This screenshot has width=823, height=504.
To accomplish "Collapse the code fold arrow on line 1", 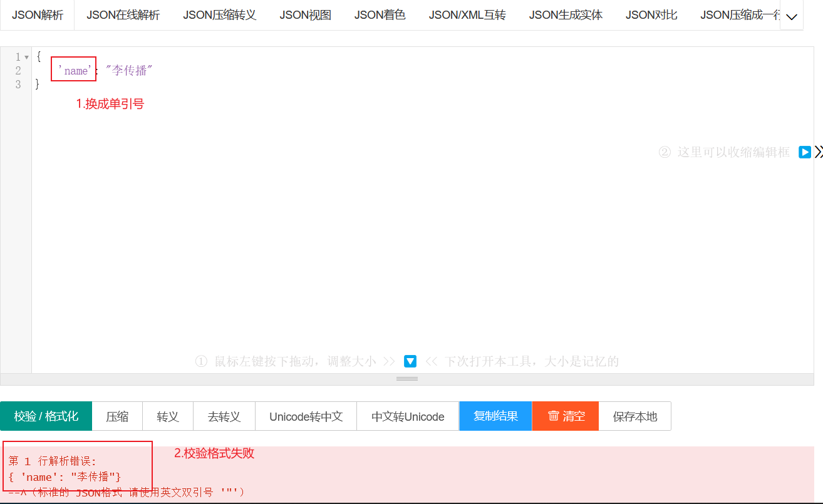I will 26,57.
